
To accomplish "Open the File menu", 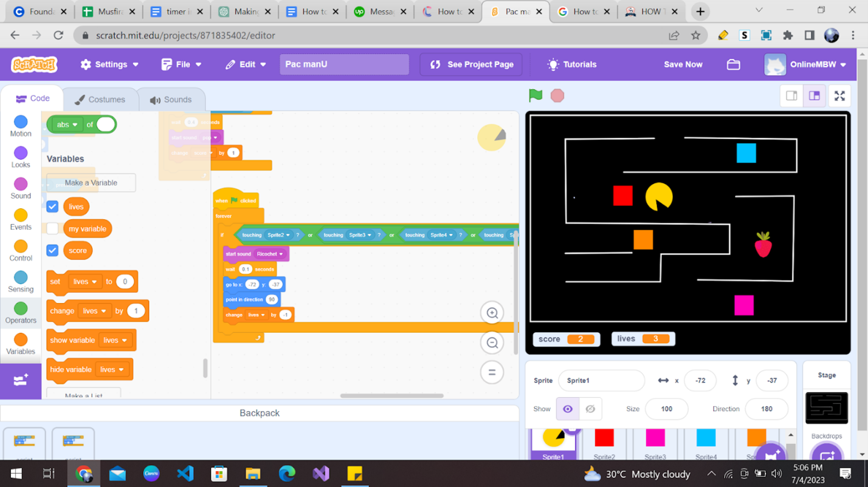I will click(181, 64).
